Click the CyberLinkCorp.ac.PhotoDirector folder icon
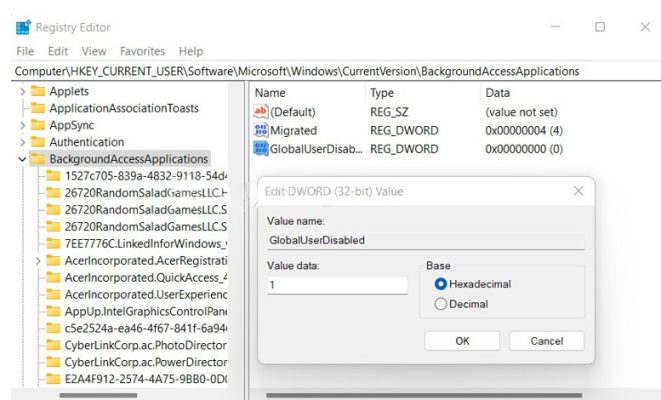Image resolution: width=661 pixels, height=400 pixels. click(53, 345)
